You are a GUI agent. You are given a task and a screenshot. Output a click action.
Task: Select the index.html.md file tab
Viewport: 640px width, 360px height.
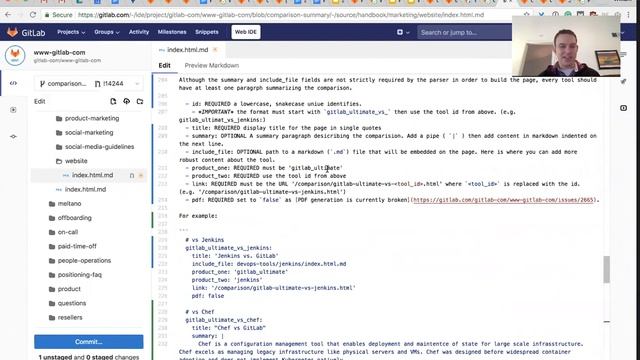(x=187, y=50)
